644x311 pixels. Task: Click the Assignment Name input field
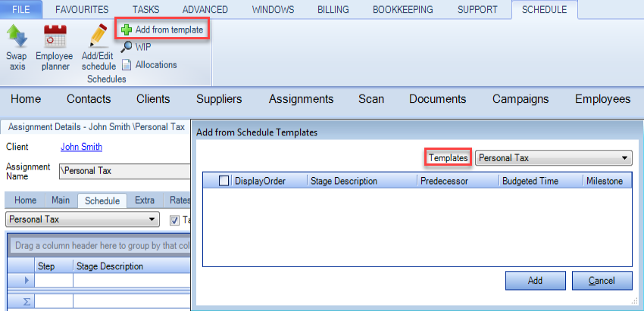tap(125, 171)
